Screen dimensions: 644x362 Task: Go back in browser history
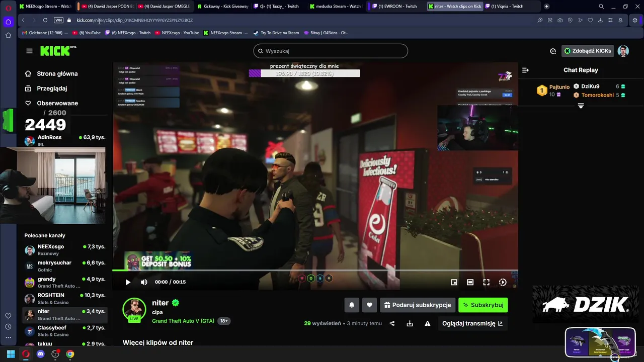(x=23, y=20)
